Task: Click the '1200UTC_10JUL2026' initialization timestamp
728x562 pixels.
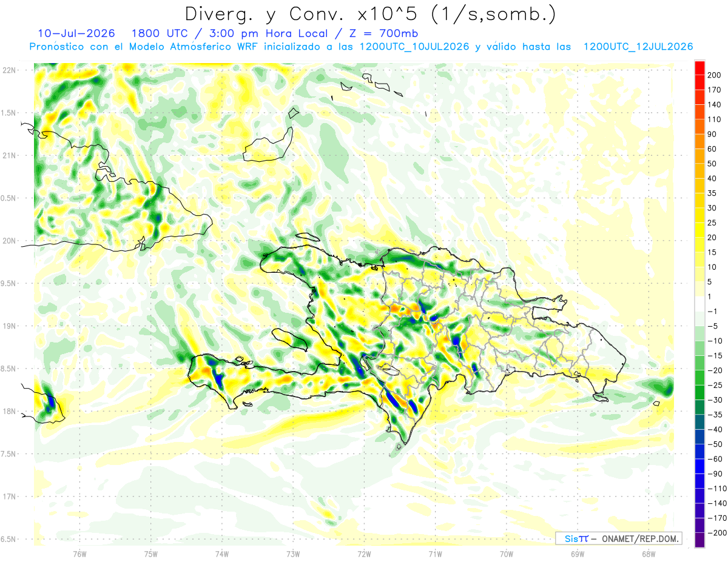Action: [x=414, y=47]
